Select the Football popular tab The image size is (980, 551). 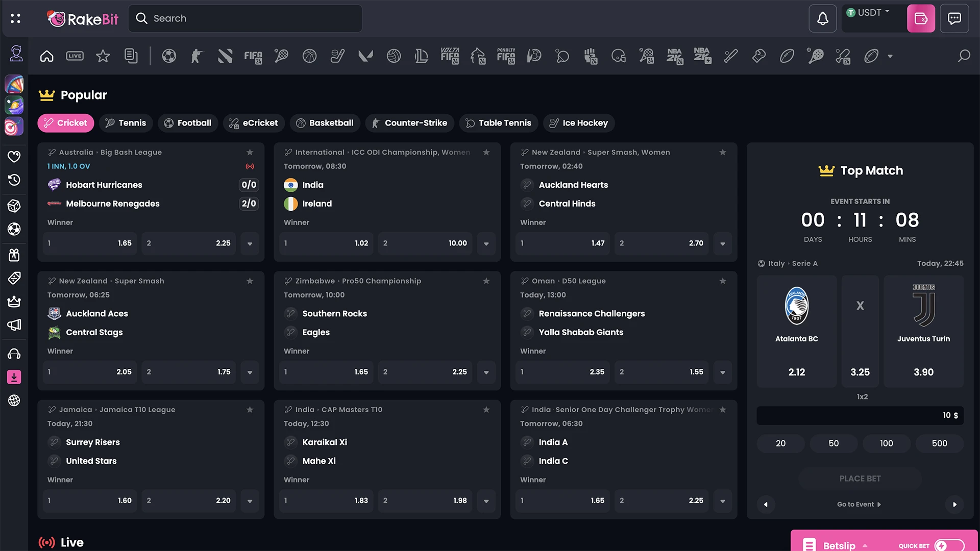pos(188,123)
